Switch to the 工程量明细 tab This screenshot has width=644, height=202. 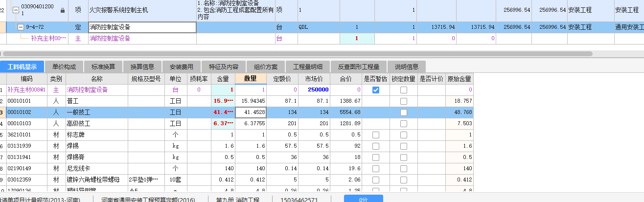coord(308,67)
